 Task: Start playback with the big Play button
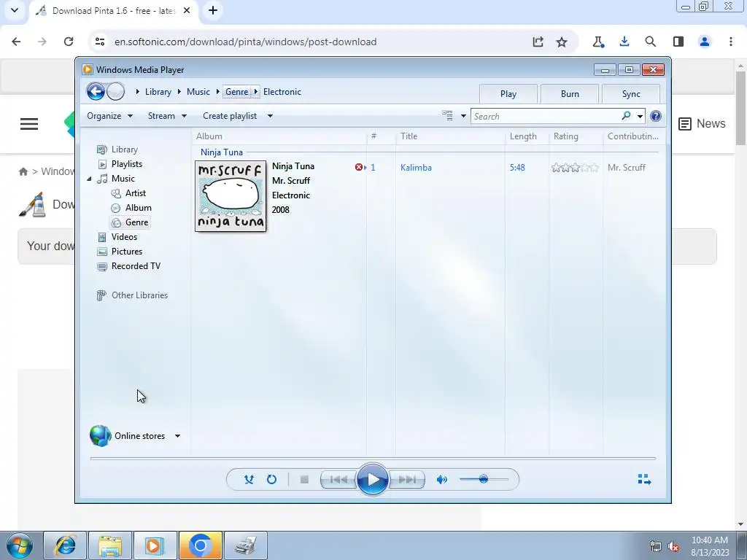372,480
